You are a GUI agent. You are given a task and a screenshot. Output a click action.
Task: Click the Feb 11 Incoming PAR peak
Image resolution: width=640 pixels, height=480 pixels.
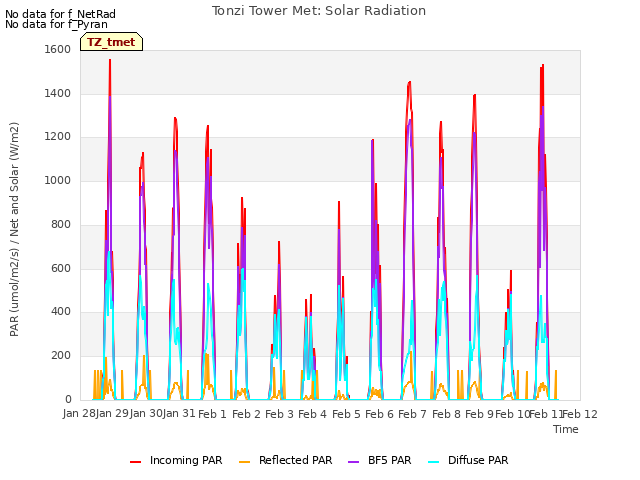(542, 65)
